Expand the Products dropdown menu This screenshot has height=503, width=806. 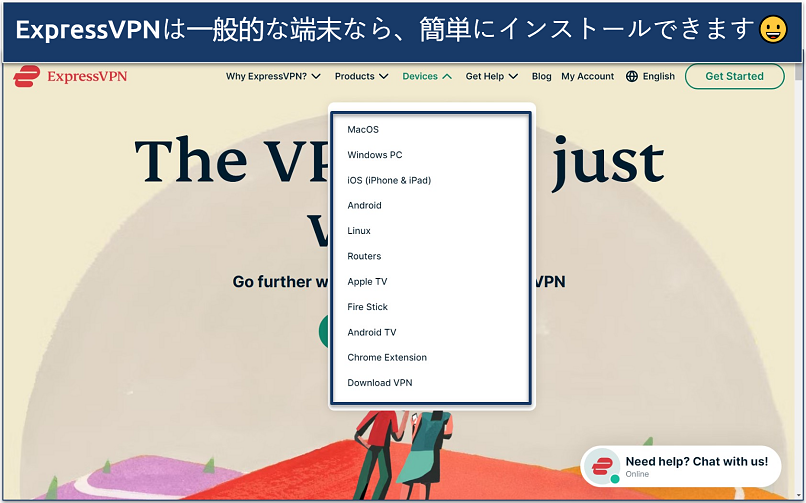(361, 76)
